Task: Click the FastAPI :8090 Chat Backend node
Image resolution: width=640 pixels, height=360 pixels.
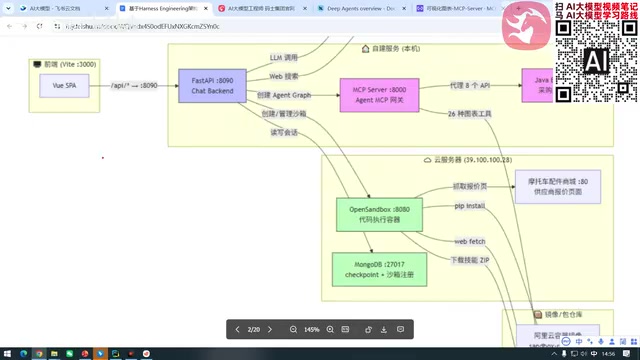Action: (212, 86)
